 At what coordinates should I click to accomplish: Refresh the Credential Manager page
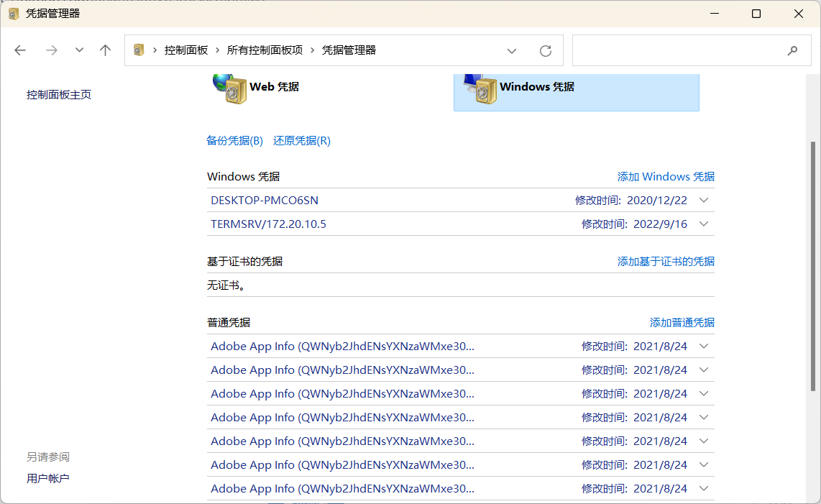click(546, 51)
